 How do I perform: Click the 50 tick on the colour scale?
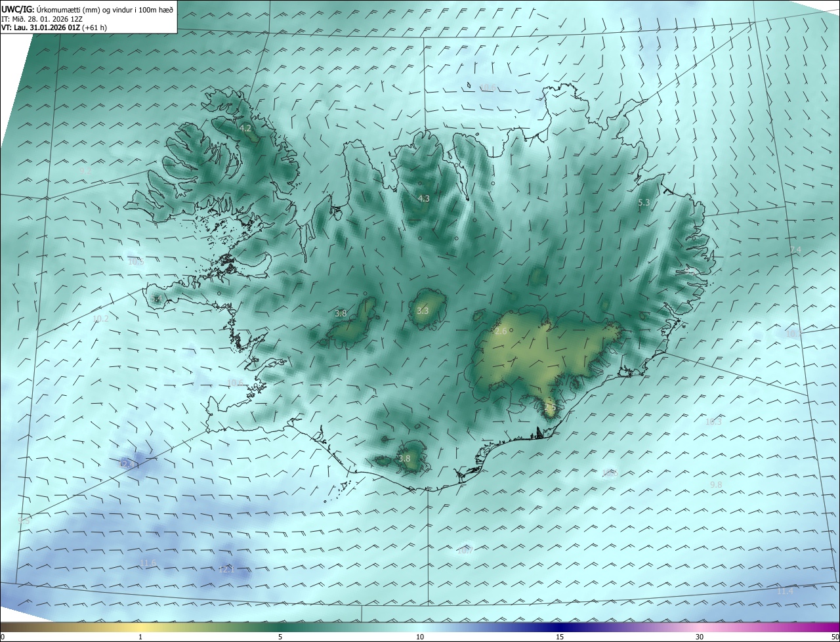point(835,637)
